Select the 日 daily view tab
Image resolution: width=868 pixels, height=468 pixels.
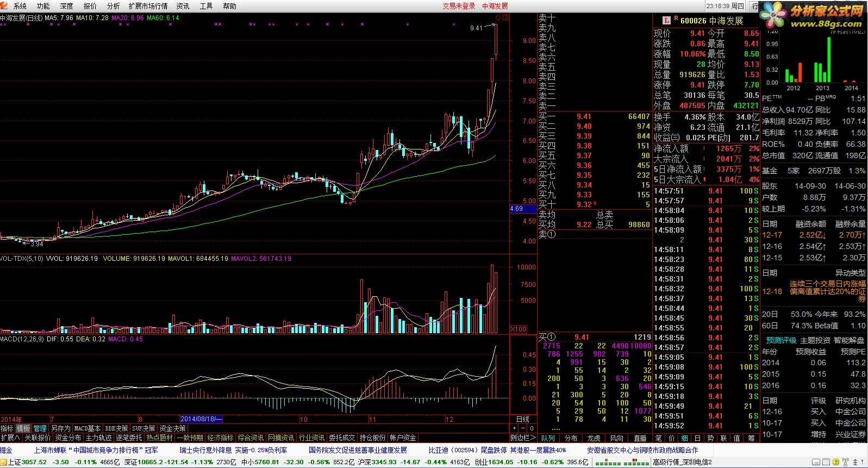coord(697,438)
